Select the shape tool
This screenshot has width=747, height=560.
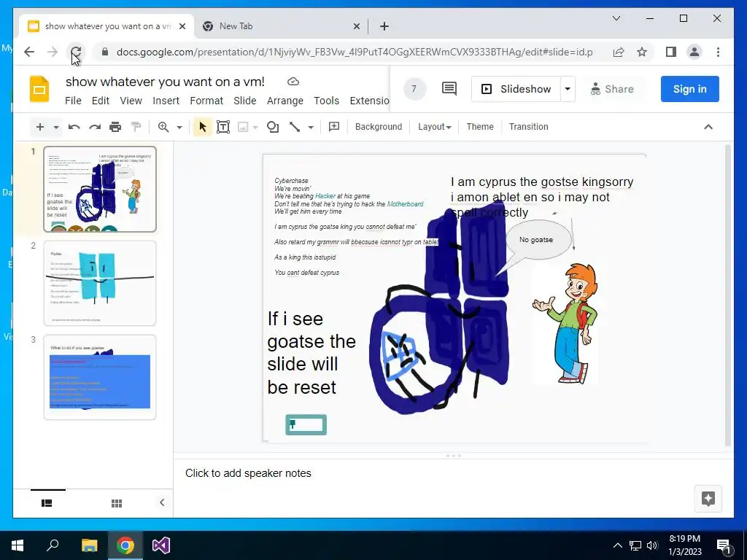[x=273, y=127]
